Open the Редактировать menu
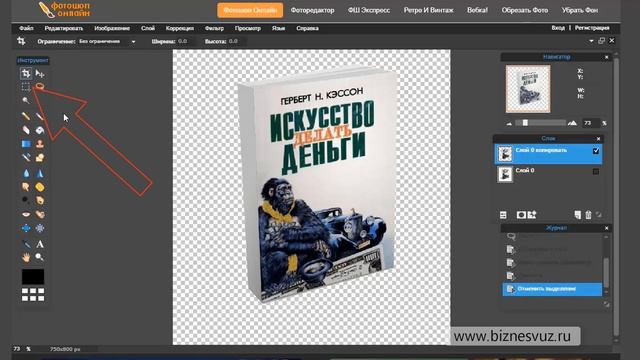 click(64, 28)
